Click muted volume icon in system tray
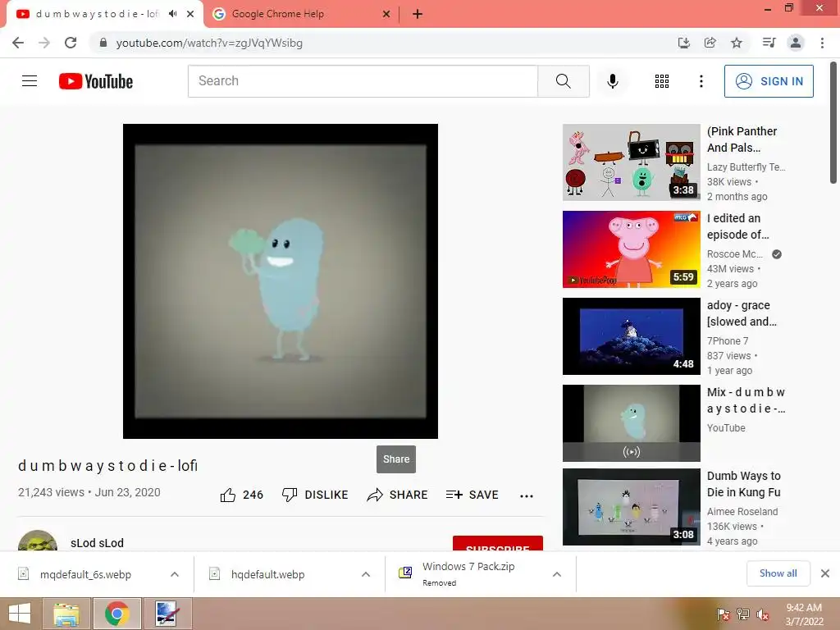840x630 pixels. pyautogui.click(x=762, y=614)
